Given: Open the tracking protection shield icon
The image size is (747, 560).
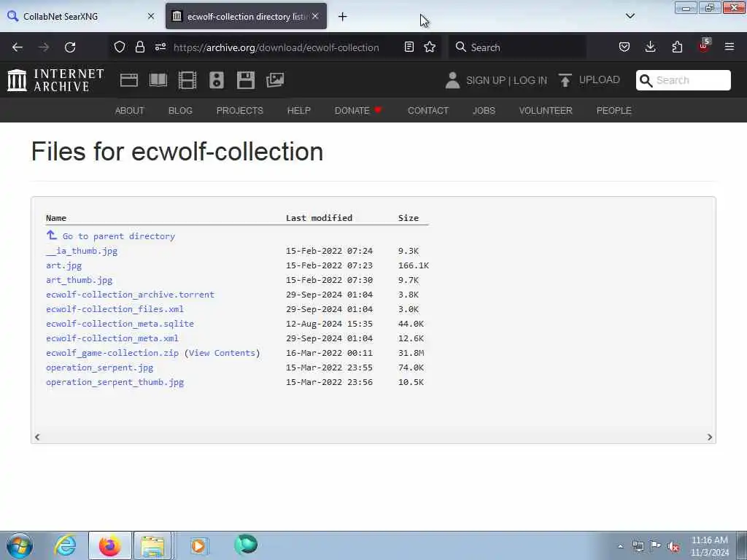Looking at the screenshot, I should coord(120,47).
